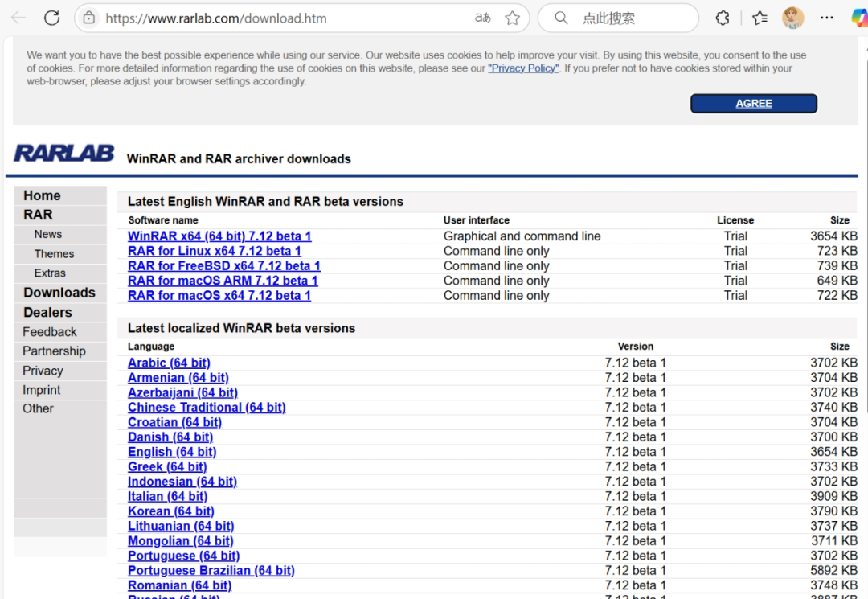
Task: Open Extras in sidebar
Action: click(50, 273)
